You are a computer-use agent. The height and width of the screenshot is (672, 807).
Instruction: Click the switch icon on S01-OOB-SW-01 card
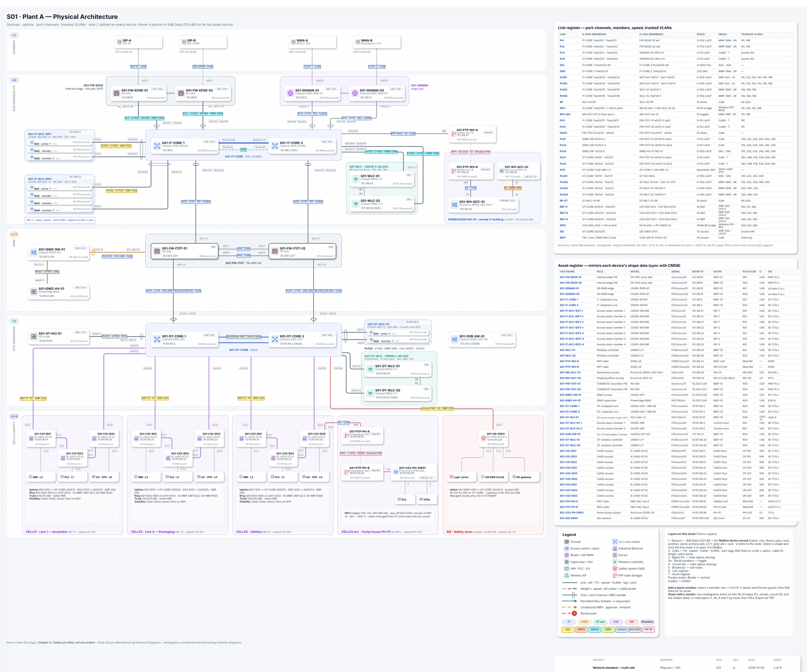pyautogui.click(x=454, y=339)
